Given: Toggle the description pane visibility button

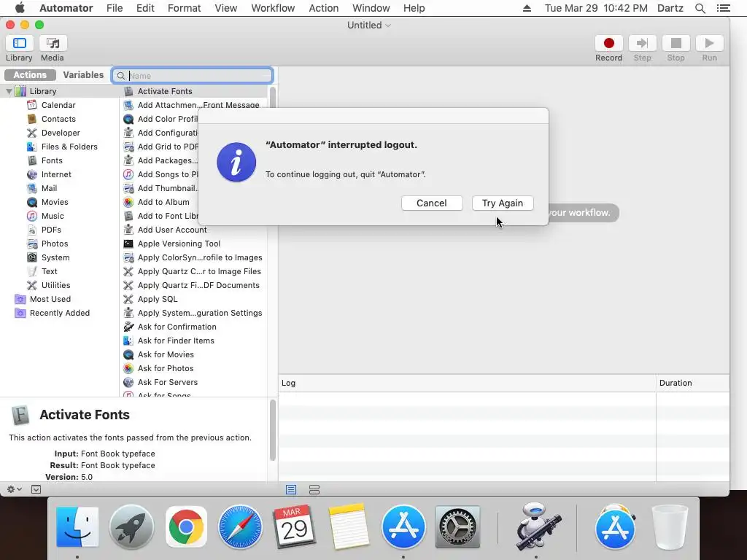Looking at the screenshot, I should 36,489.
